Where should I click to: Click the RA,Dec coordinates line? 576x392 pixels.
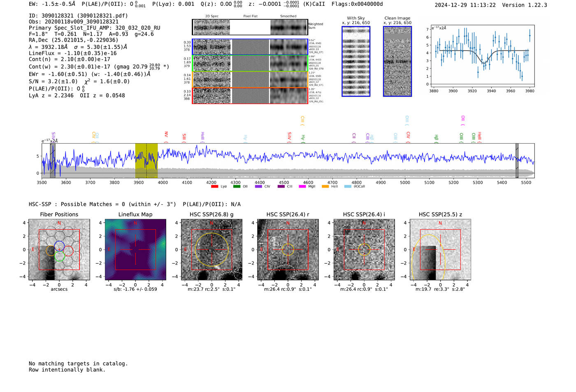73,40
